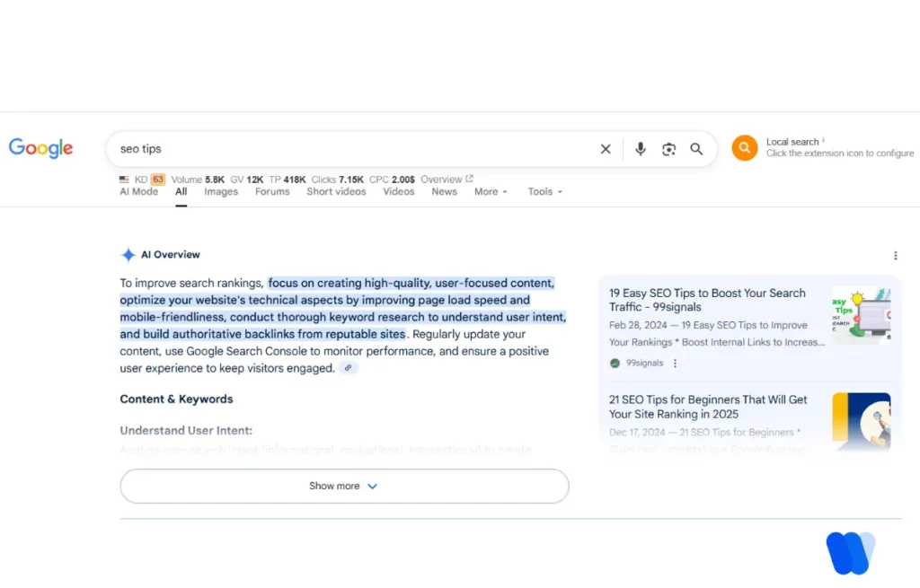Click the CPC 2.00$ metric
Image resolution: width=920 pixels, height=588 pixels.
pyautogui.click(x=392, y=180)
